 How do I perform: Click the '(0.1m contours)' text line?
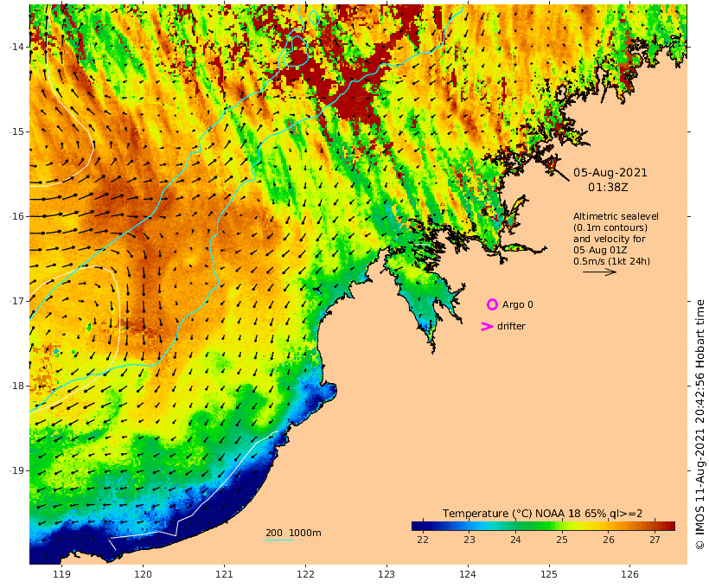click(x=610, y=227)
